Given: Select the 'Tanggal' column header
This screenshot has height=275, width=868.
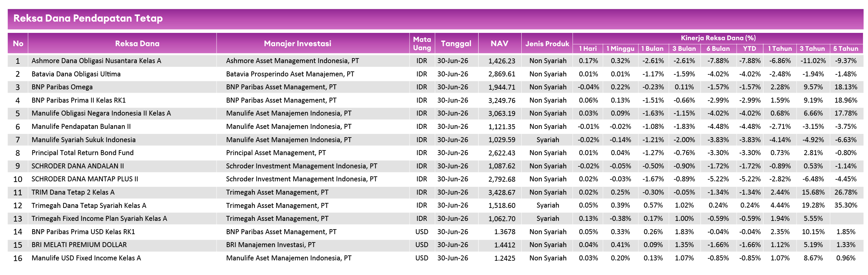Looking at the screenshot, I should [x=456, y=44].
